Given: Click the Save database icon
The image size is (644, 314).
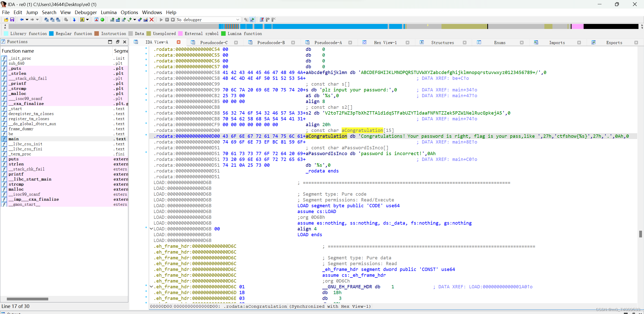Looking at the screenshot, I should click(12, 20).
